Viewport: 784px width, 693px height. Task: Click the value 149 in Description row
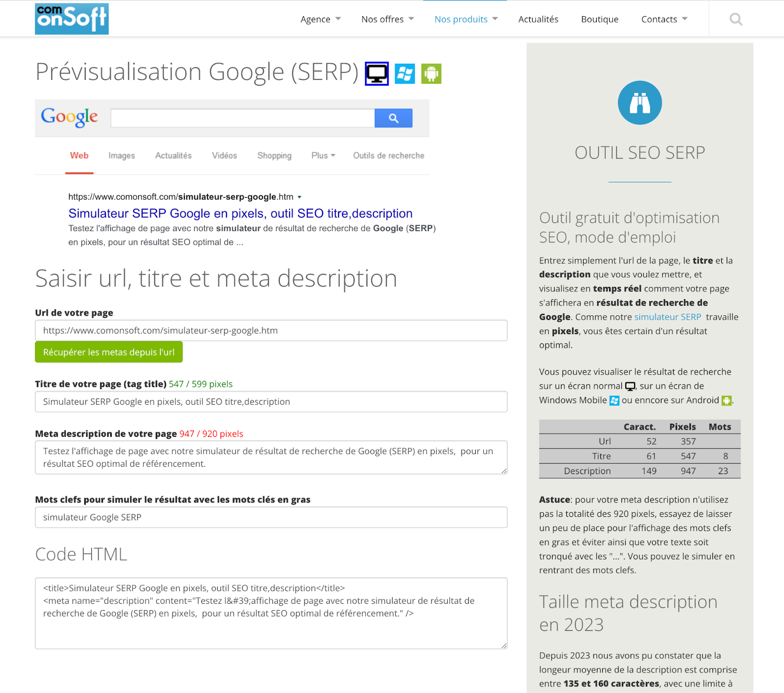click(x=649, y=471)
